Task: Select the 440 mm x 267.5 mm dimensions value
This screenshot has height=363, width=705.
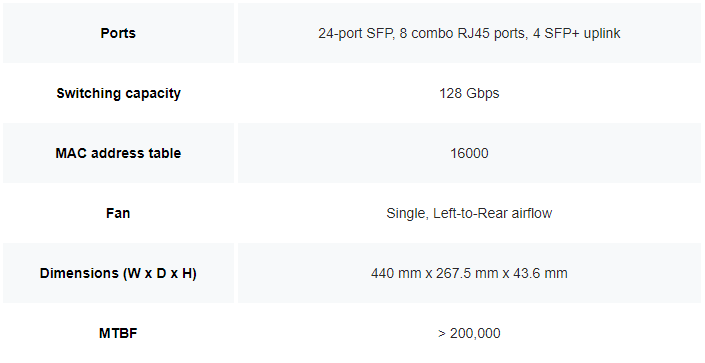Action: tap(469, 273)
